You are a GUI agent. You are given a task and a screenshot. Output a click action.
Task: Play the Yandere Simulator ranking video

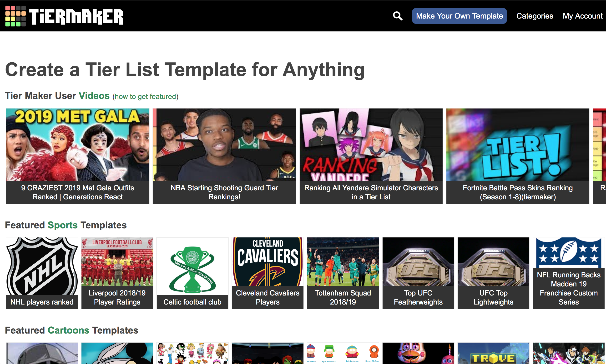(371, 145)
